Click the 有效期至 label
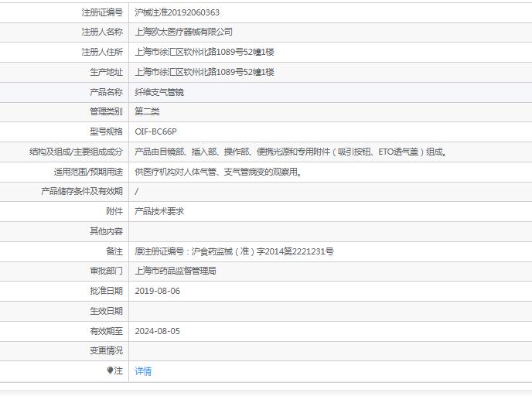Image resolution: width=532 pixels, height=396 pixels. point(106,331)
